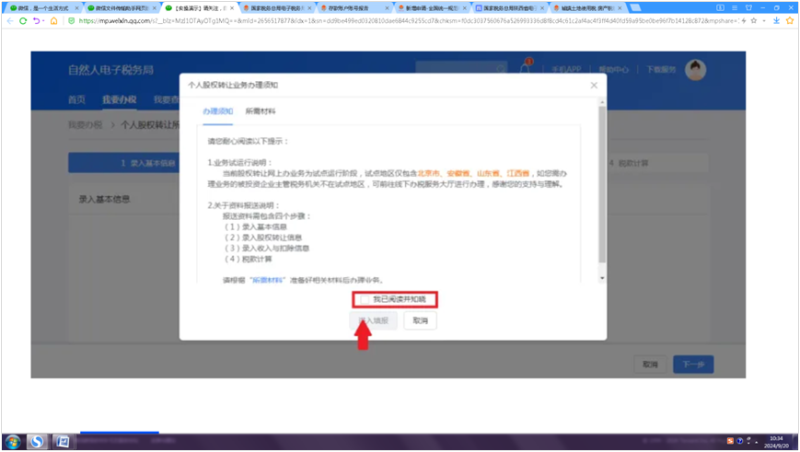Screen dimensions: 800x452
Task: Click the taskbar clock showing 10:34
Action: 776,441
